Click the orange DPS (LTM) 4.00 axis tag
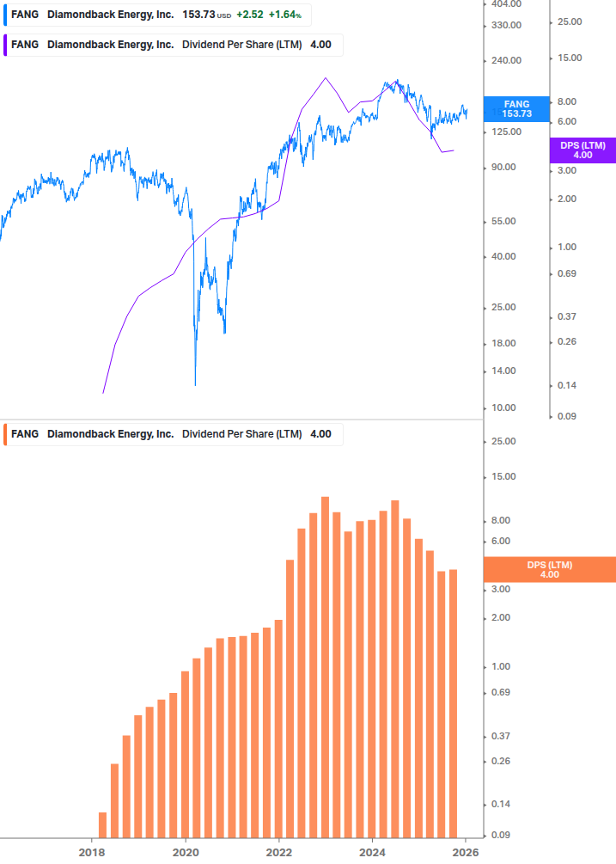 tap(550, 569)
